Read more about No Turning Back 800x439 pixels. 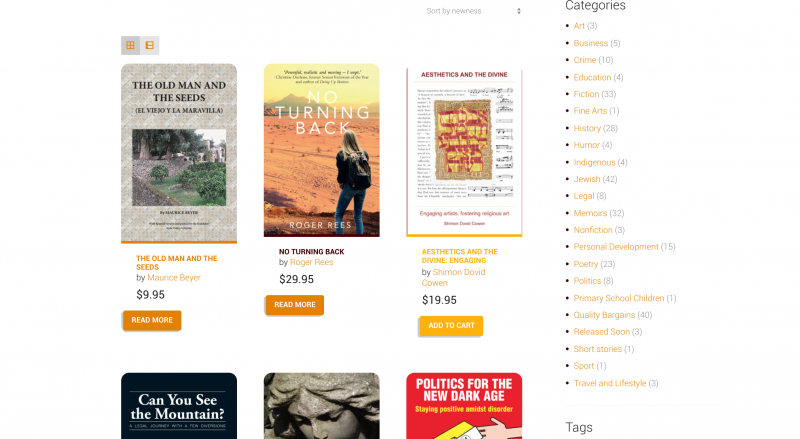point(295,305)
